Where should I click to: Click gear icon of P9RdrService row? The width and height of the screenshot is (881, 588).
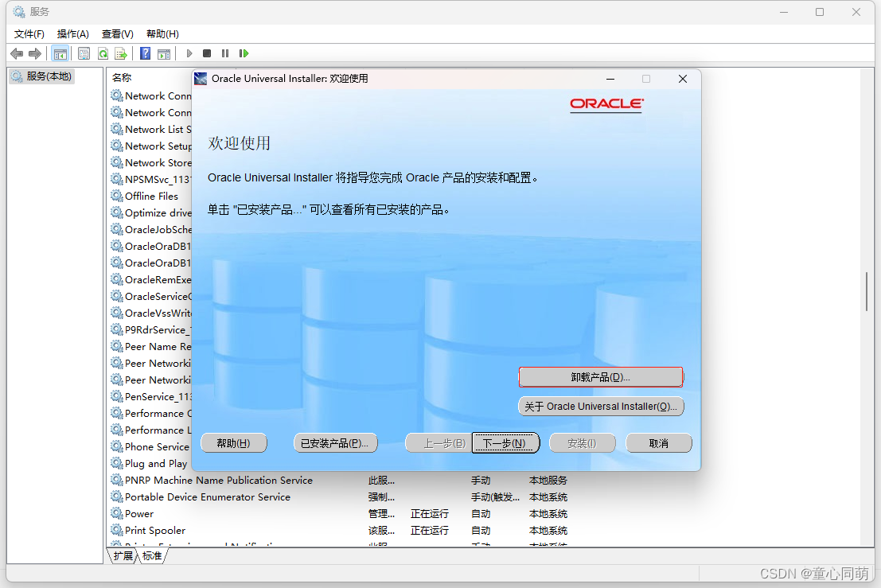click(x=117, y=329)
